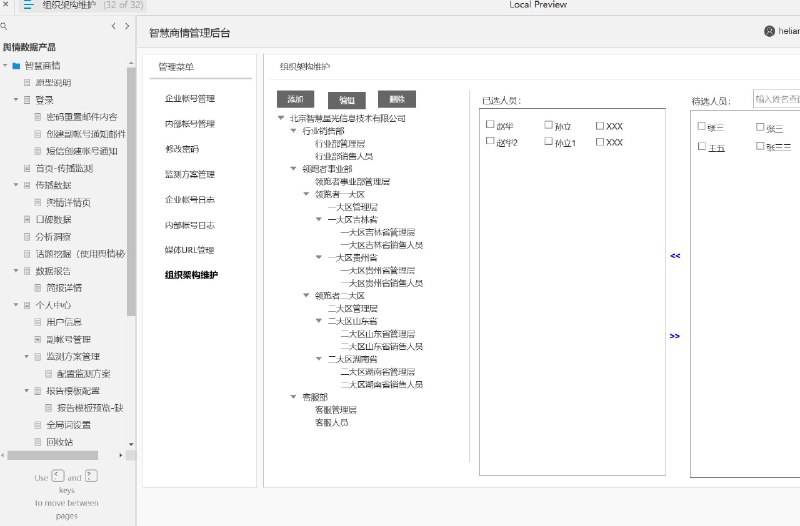Click page icon beside 密码重置邮件内容
The width and height of the screenshot is (800, 526).
pos(38,117)
